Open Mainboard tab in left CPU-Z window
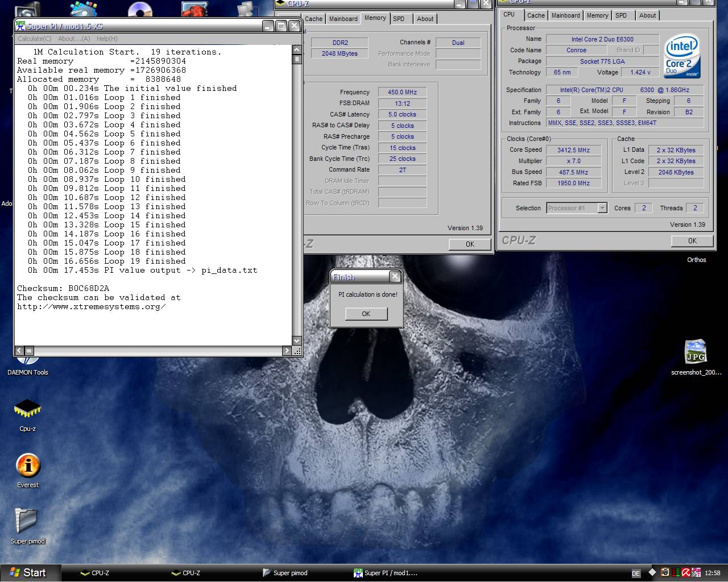Screen dimensions: 728x582 344,19
